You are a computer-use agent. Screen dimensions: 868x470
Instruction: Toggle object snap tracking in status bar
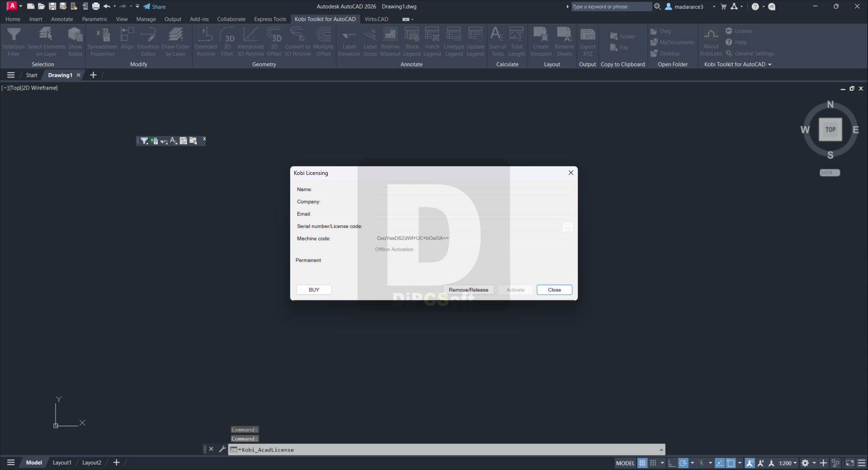point(720,463)
